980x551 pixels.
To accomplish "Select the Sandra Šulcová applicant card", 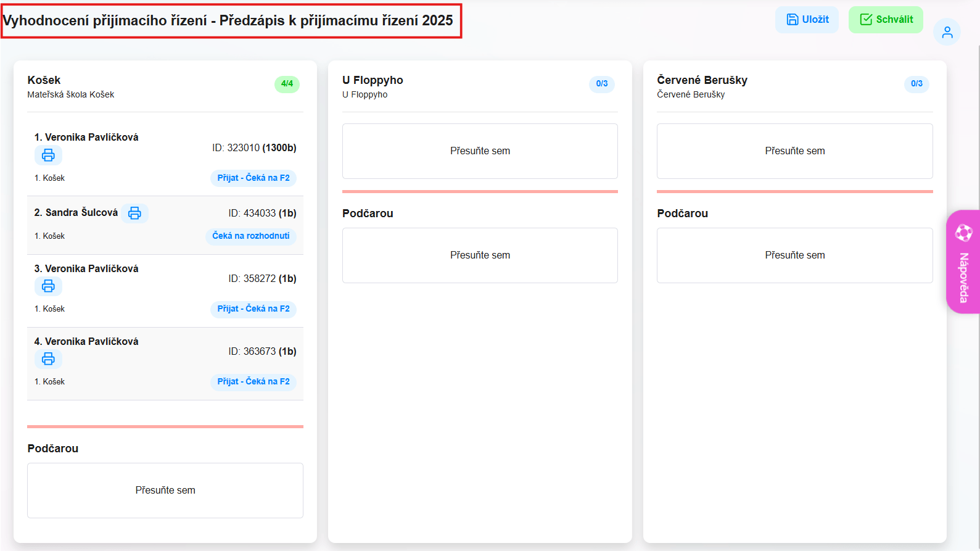I will (x=165, y=225).
